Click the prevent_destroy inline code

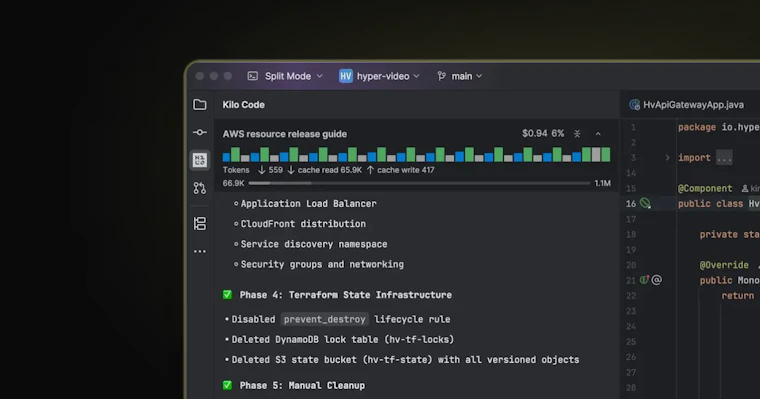click(x=325, y=319)
